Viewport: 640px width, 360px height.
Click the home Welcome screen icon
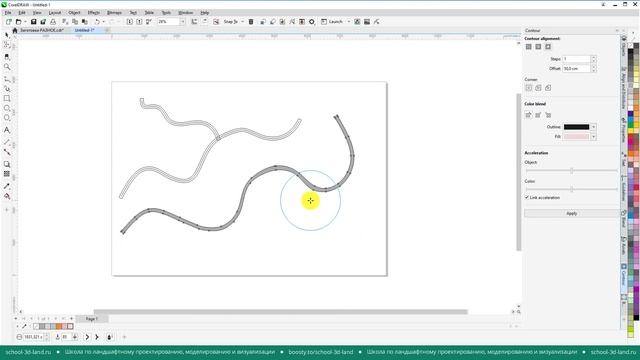click(15, 30)
